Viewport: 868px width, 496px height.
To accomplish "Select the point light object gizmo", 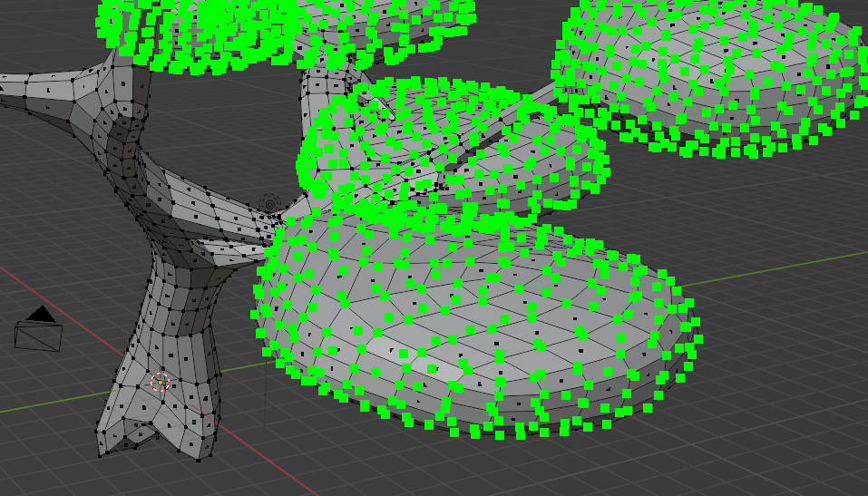I will click(x=269, y=204).
